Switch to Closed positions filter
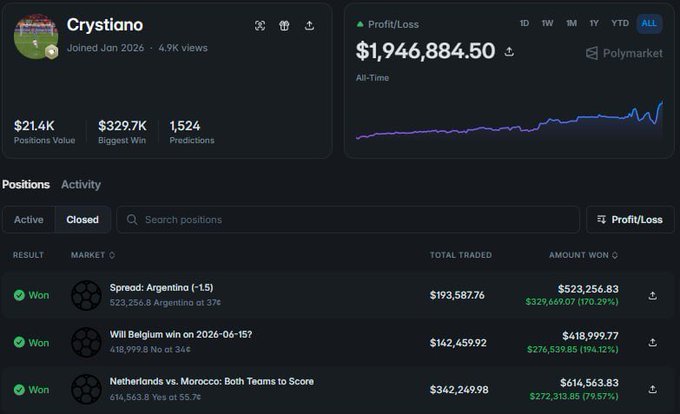This screenshot has width=680, height=414. coord(82,220)
